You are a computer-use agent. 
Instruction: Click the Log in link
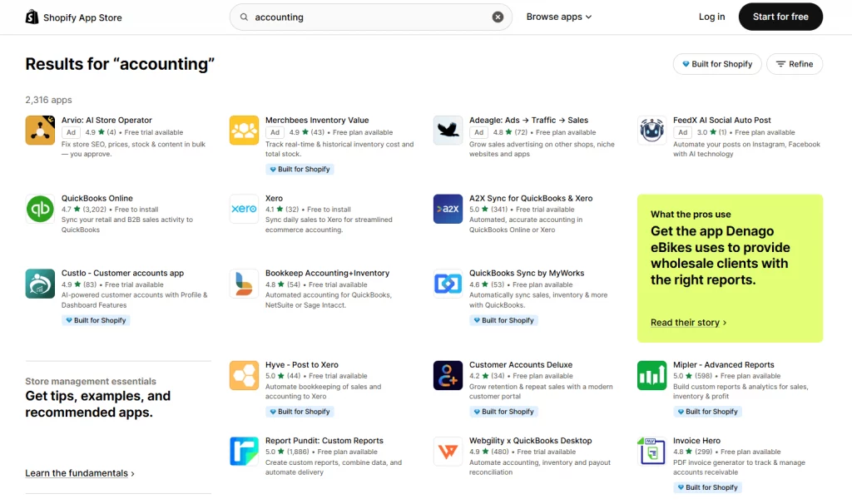pos(711,17)
